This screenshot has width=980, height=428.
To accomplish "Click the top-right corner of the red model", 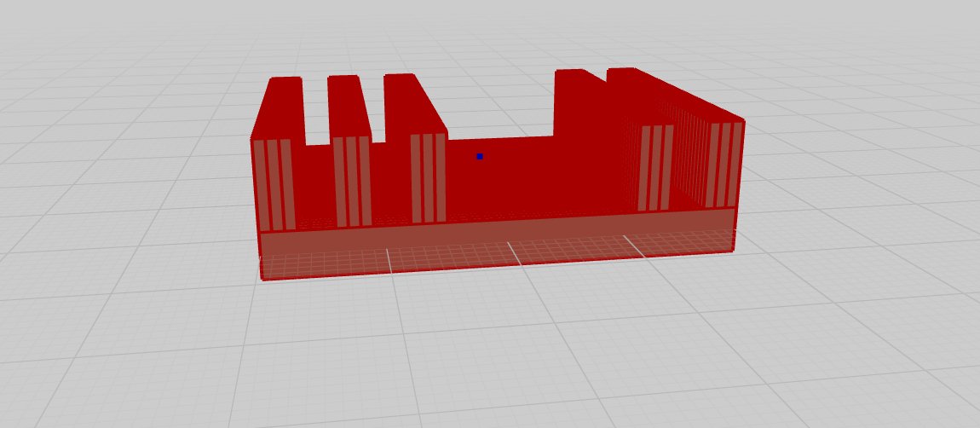I will pos(743,121).
